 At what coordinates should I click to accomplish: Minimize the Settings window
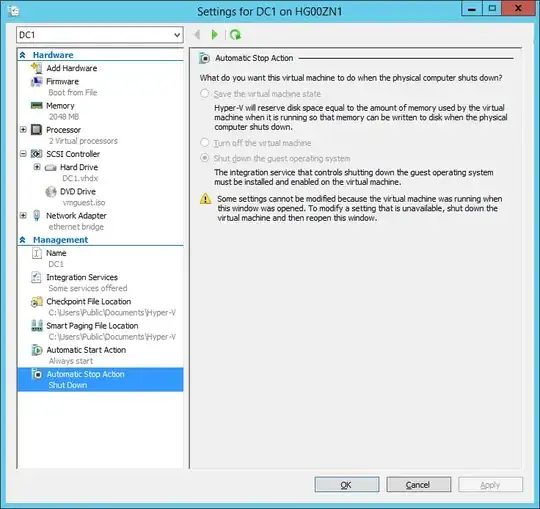(472, 9)
